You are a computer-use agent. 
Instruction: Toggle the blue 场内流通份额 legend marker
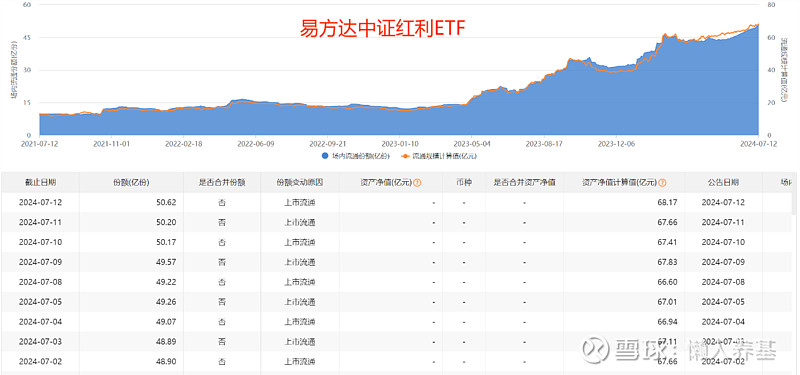tap(324, 156)
